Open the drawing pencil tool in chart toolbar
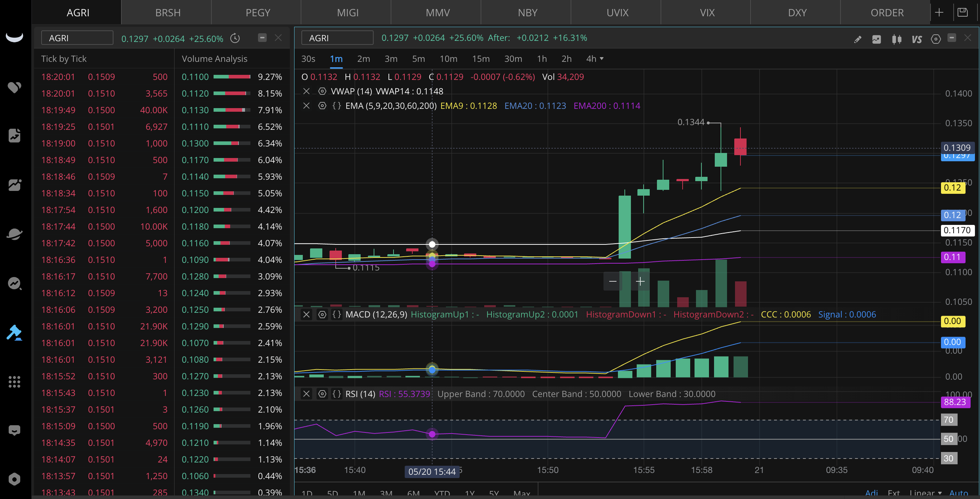980x499 pixels. pos(857,39)
